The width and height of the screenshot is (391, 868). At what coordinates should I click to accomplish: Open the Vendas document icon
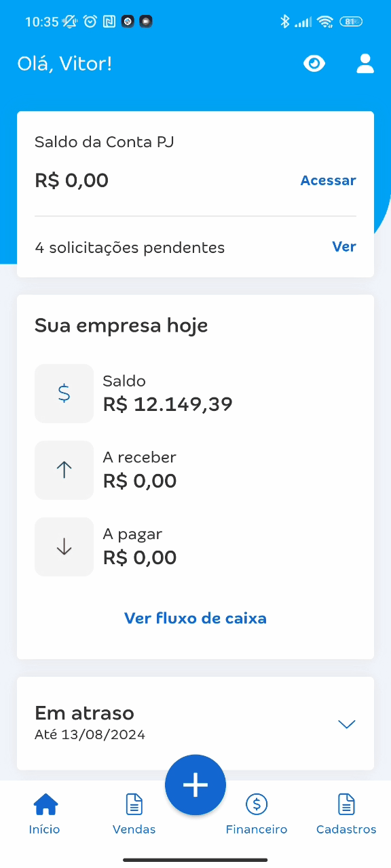pos(134,804)
